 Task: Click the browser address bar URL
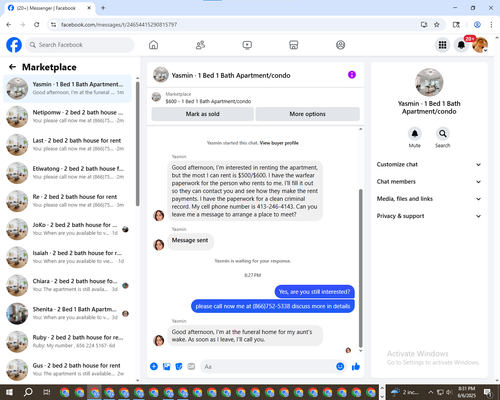(119, 25)
